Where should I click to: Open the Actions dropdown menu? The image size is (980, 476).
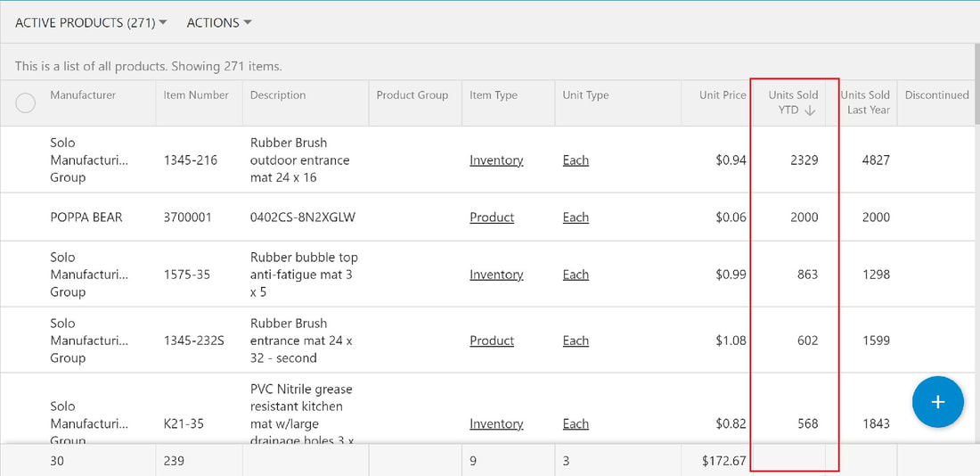tap(219, 22)
